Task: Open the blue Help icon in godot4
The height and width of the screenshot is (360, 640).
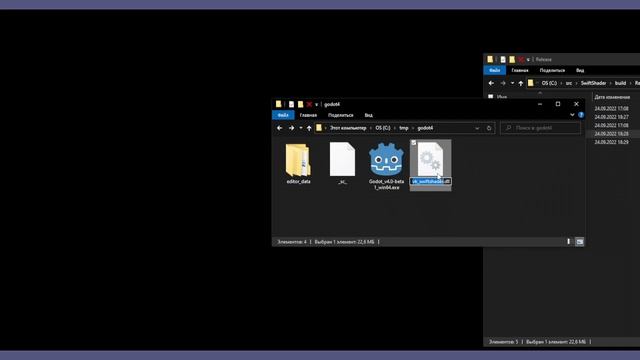Action: click(x=581, y=115)
